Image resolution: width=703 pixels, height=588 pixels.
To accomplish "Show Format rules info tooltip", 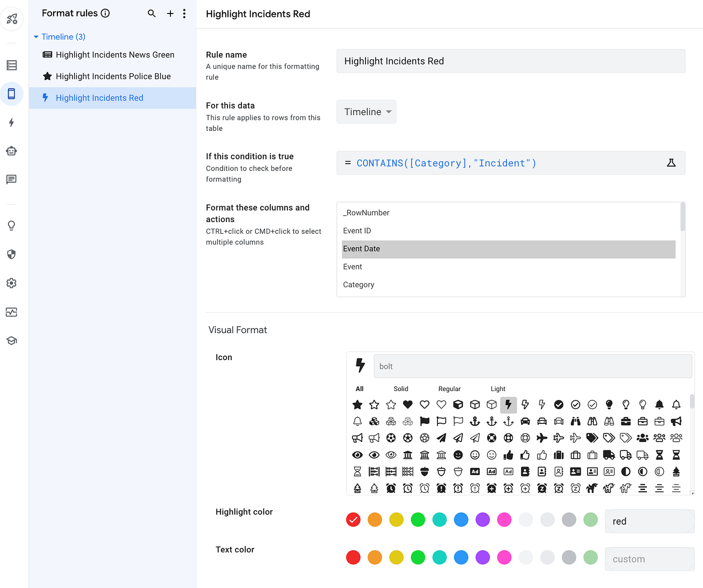I will click(x=105, y=13).
